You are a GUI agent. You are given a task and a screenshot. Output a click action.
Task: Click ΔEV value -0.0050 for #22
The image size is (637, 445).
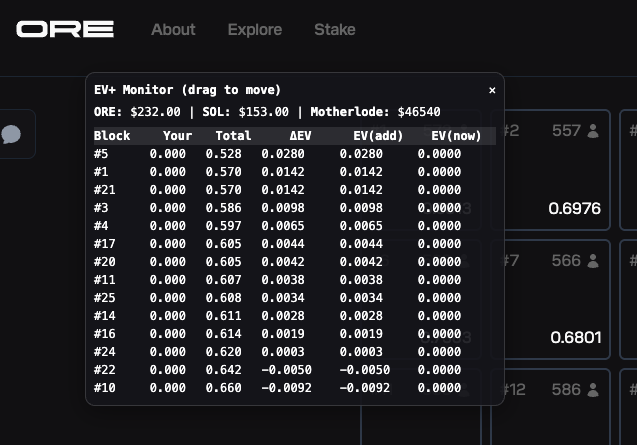point(286,370)
